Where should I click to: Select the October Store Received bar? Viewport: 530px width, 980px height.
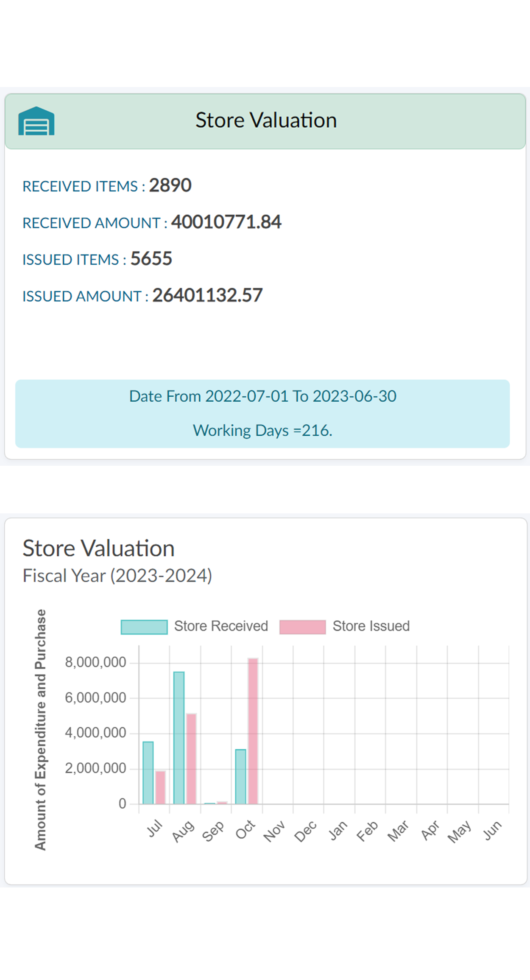click(241, 776)
